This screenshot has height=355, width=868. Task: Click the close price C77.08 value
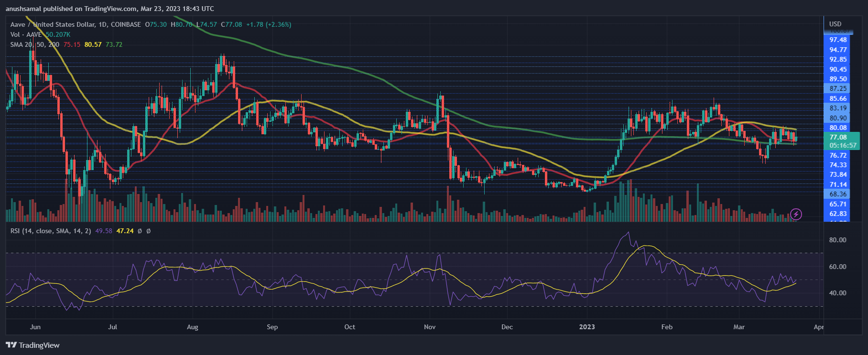pyautogui.click(x=231, y=24)
